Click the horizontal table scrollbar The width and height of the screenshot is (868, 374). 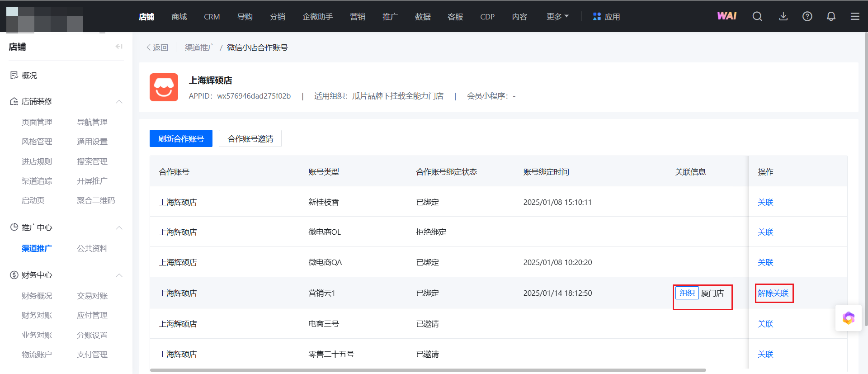pyautogui.click(x=427, y=370)
